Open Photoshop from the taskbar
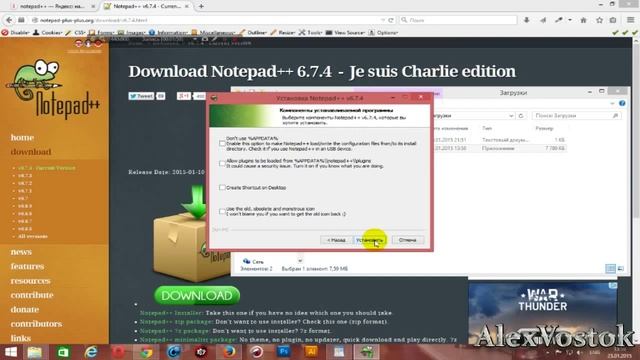Viewport: 640px width, 360px height. (x=284, y=352)
